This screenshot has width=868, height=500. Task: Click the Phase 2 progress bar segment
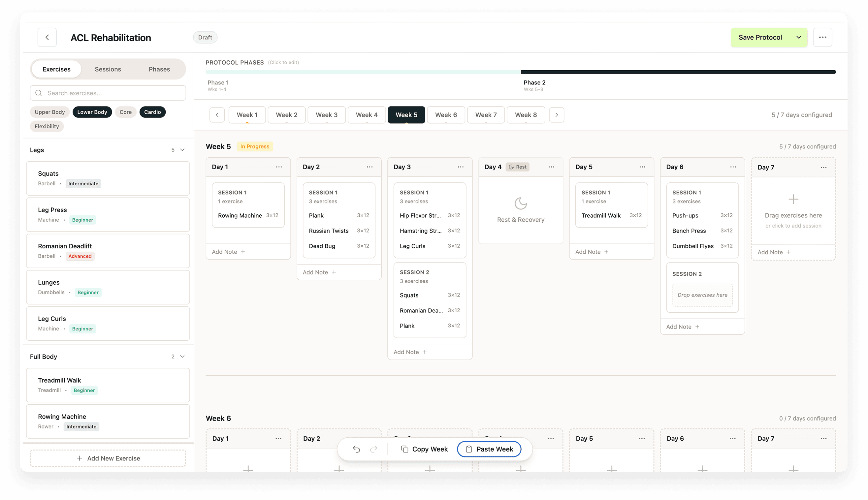pyautogui.click(x=678, y=72)
